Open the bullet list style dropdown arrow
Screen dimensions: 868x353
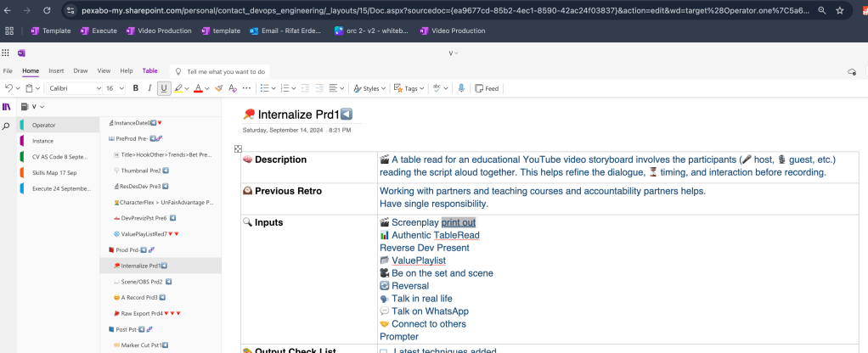pos(273,88)
